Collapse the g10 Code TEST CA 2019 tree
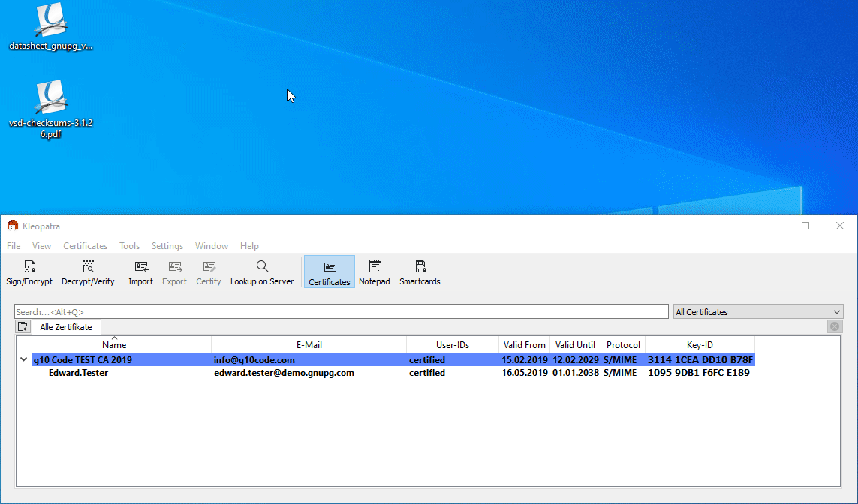 [x=23, y=360]
